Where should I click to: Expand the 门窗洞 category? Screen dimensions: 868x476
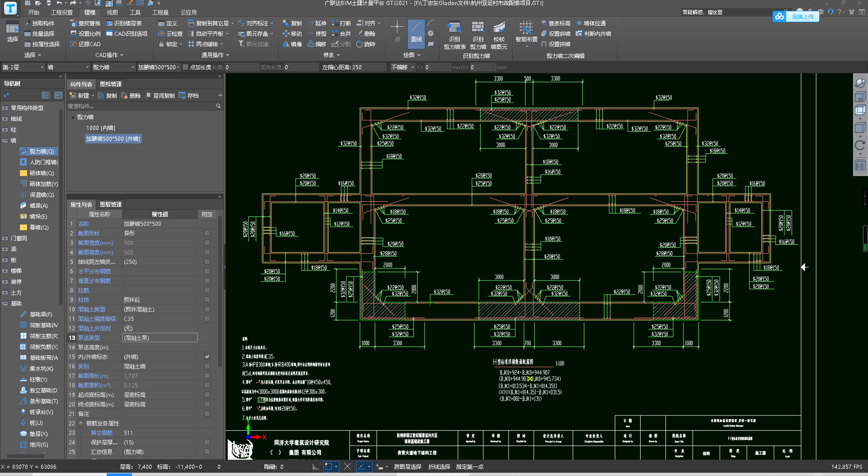(5, 238)
